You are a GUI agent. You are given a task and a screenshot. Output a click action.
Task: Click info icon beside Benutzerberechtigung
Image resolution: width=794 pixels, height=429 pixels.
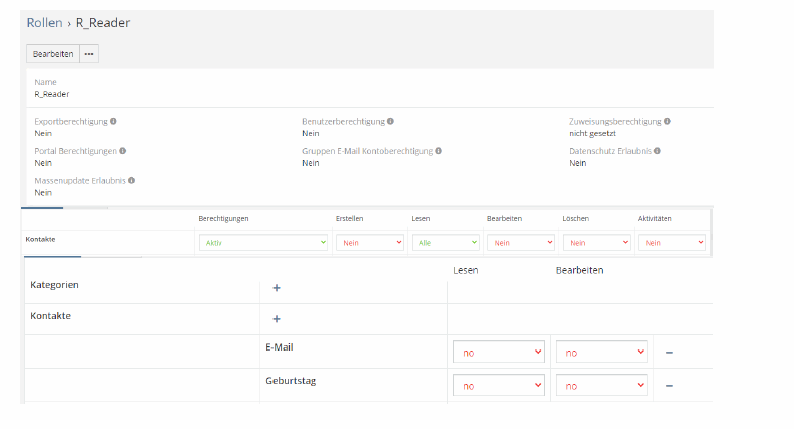point(390,121)
